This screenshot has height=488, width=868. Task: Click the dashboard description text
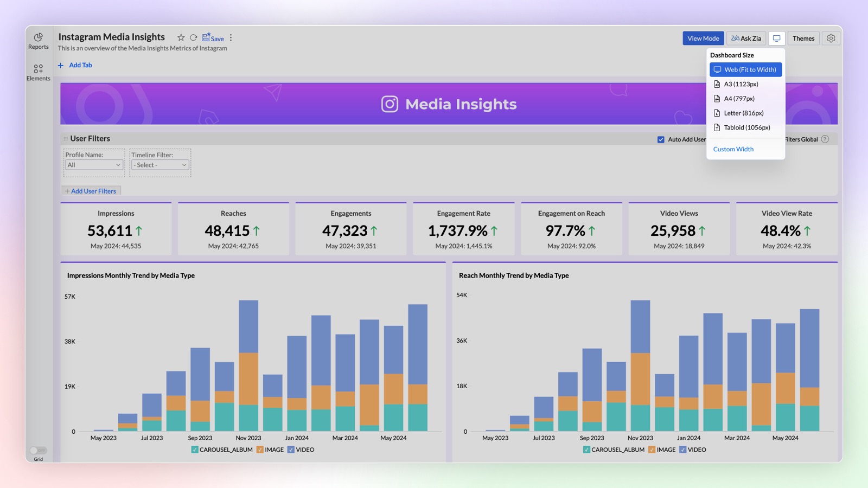point(143,48)
